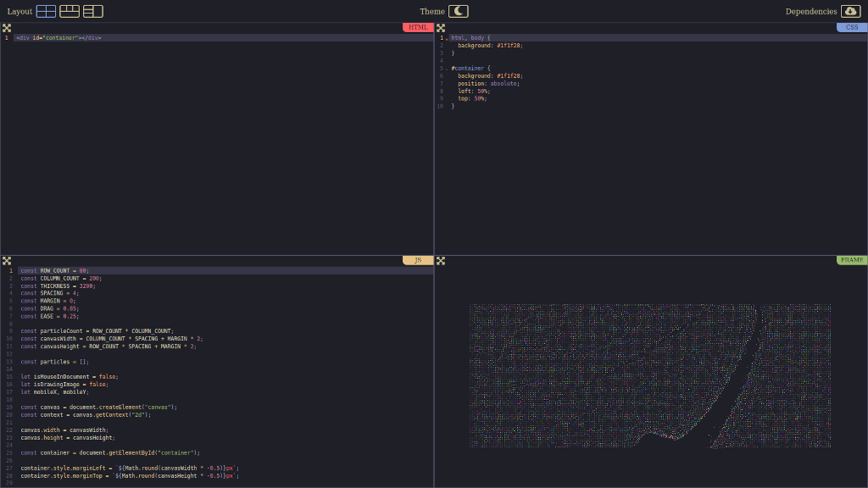Click 'canvas.height = canvasHeight;' line
The width and height of the screenshot is (868, 488).
click(x=68, y=438)
